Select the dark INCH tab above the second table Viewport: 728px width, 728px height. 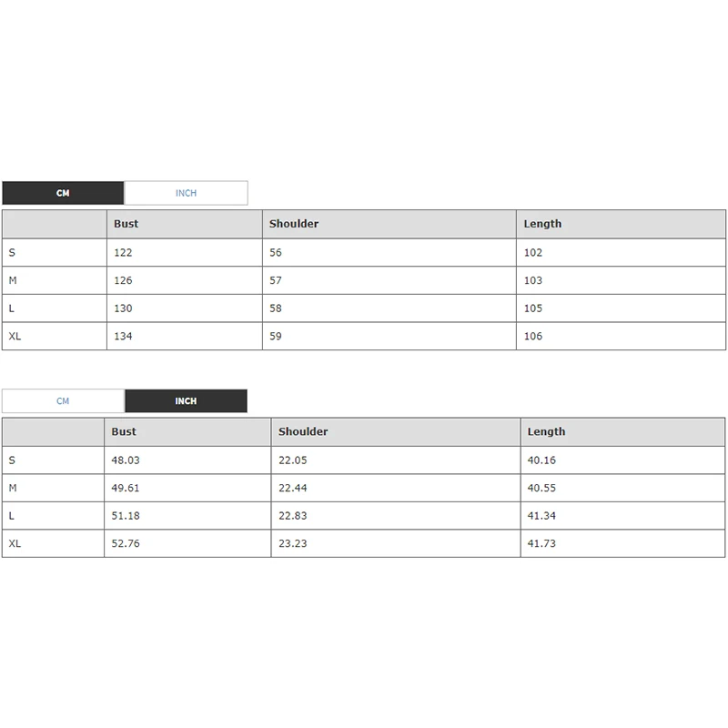[x=186, y=401]
